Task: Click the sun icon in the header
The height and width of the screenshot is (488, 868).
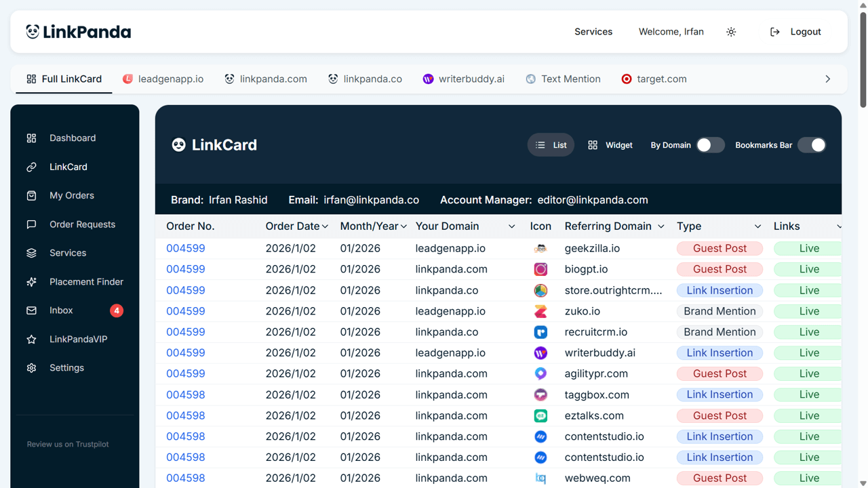Action: pos(731,31)
